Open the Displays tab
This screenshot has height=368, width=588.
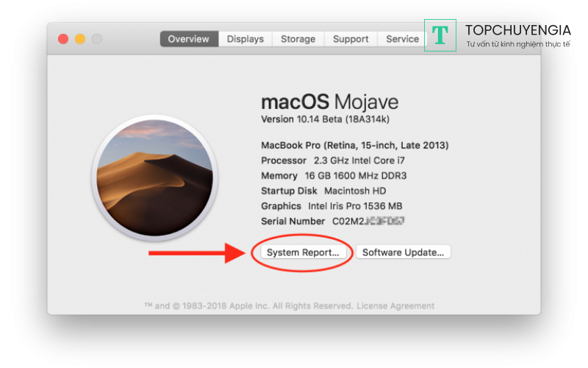(x=245, y=39)
